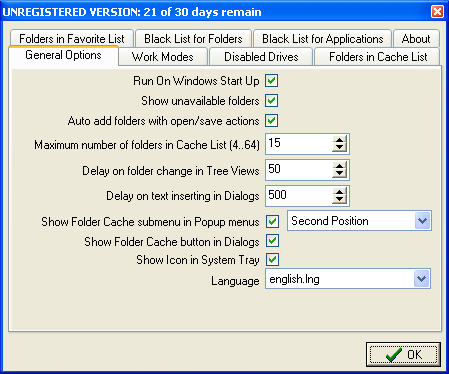The height and width of the screenshot is (374, 449).
Task: Go to the About tab
Action: pyautogui.click(x=416, y=39)
